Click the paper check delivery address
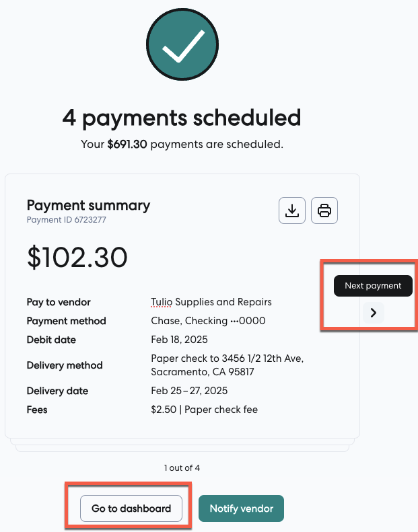 pyautogui.click(x=228, y=365)
